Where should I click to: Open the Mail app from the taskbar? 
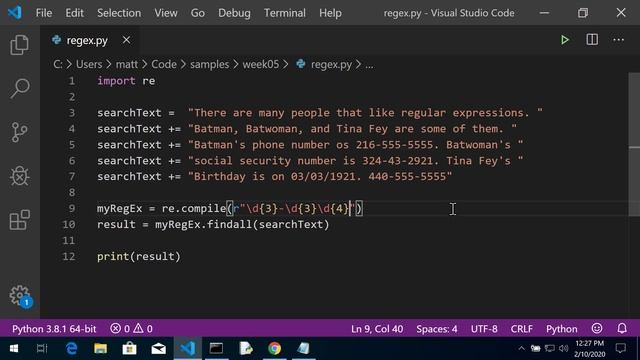tap(158, 348)
